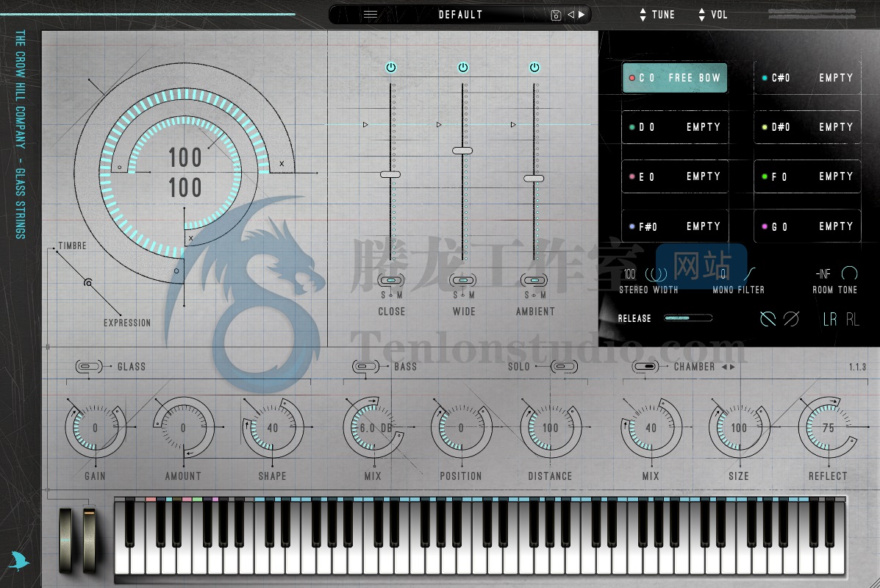Select LR stereo channel order
Viewport: 880px width, 588px height.
click(829, 319)
